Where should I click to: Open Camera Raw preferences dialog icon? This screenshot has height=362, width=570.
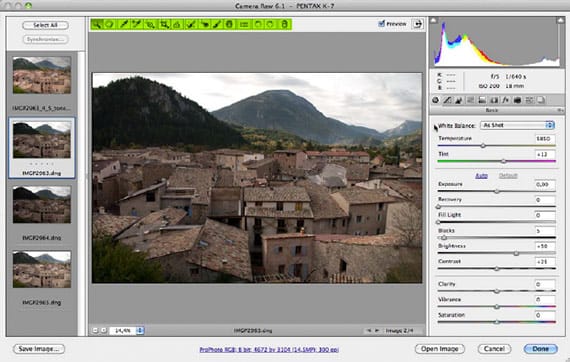coord(244,24)
